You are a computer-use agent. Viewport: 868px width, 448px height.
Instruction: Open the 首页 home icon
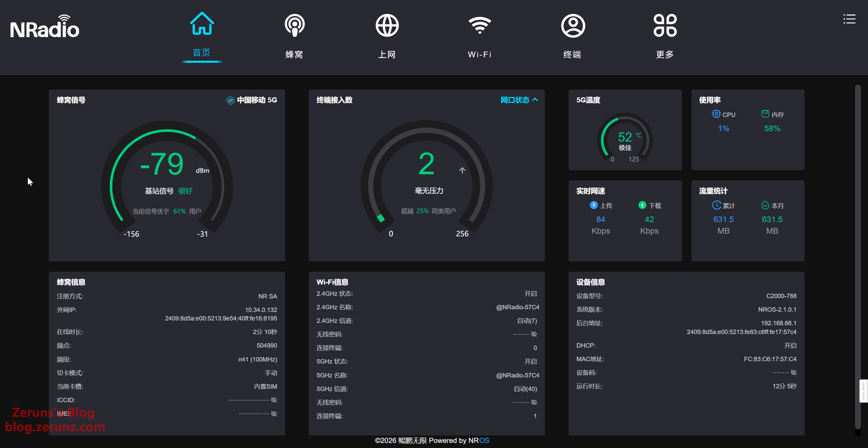(x=202, y=24)
